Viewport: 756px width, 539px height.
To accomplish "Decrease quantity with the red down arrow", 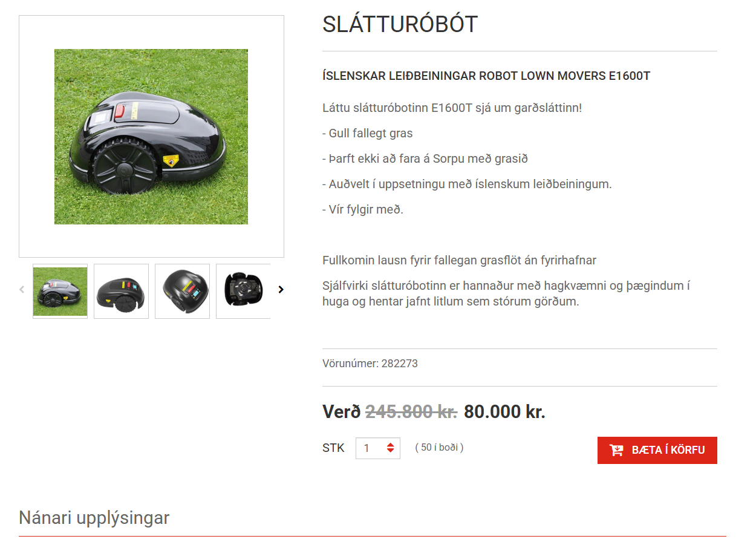I will (x=391, y=451).
